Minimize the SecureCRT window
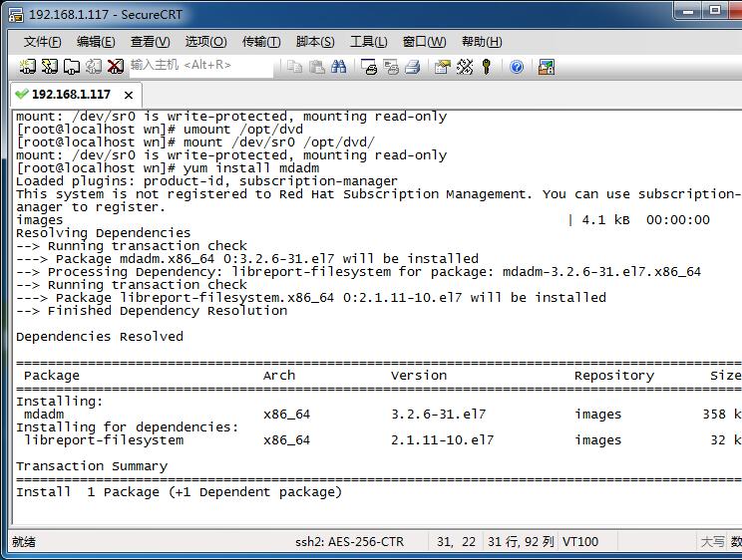Image resolution: width=742 pixels, height=560 pixels. (x=688, y=11)
